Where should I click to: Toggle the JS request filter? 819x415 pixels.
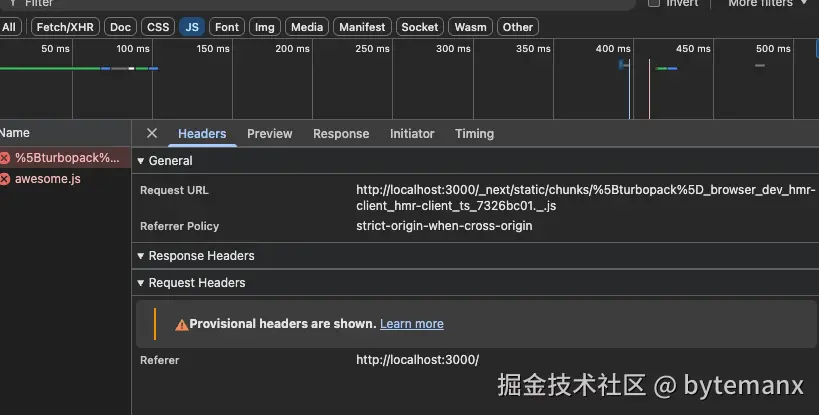pyautogui.click(x=192, y=27)
